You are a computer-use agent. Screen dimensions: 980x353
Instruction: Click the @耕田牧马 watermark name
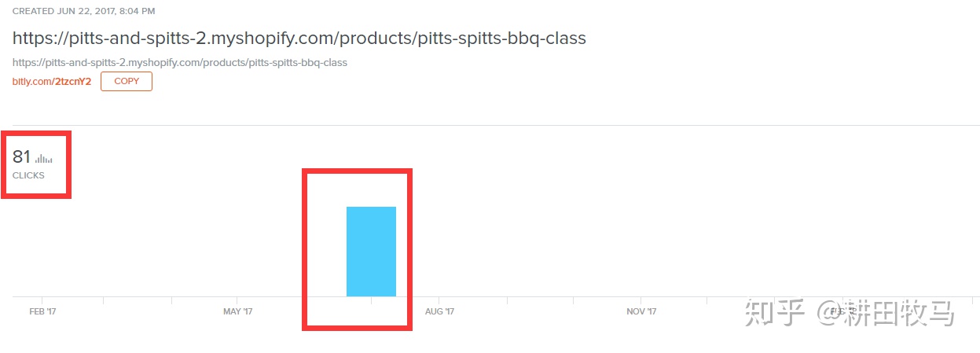(886, 313)
